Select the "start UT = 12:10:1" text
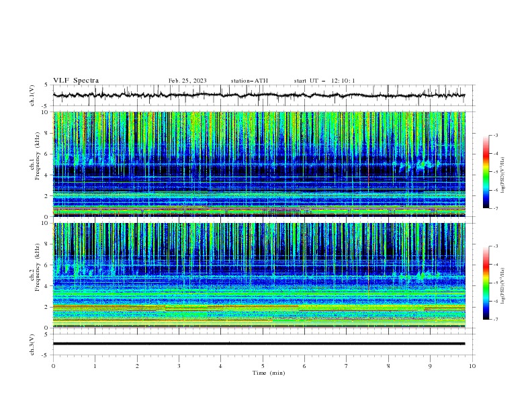 point(324,81)
